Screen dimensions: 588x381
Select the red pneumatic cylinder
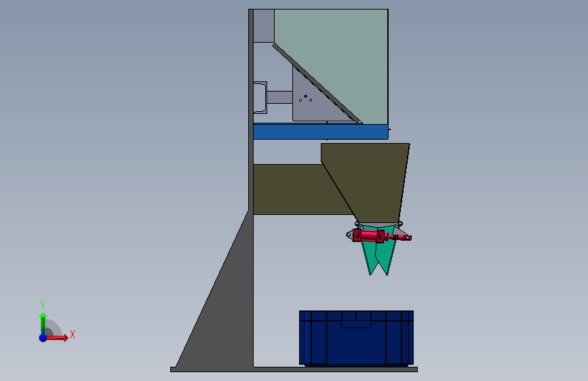point(378,236)
